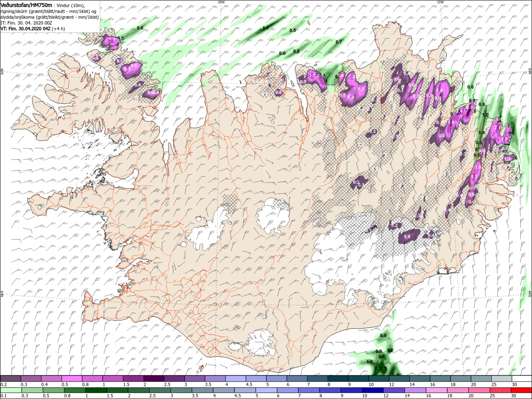
Task: Pick the dark green 1 rain legend swatch
Action: (96, 390)
